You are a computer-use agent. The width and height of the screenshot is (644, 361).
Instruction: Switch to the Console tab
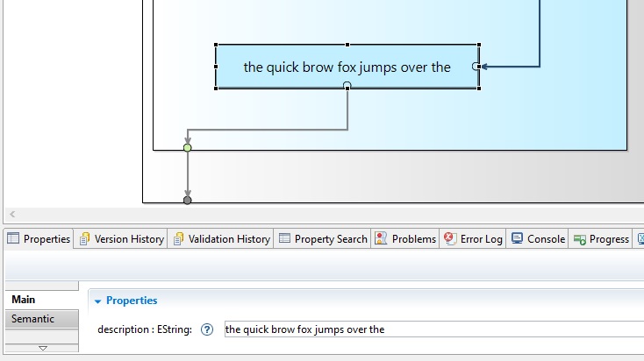538,238
